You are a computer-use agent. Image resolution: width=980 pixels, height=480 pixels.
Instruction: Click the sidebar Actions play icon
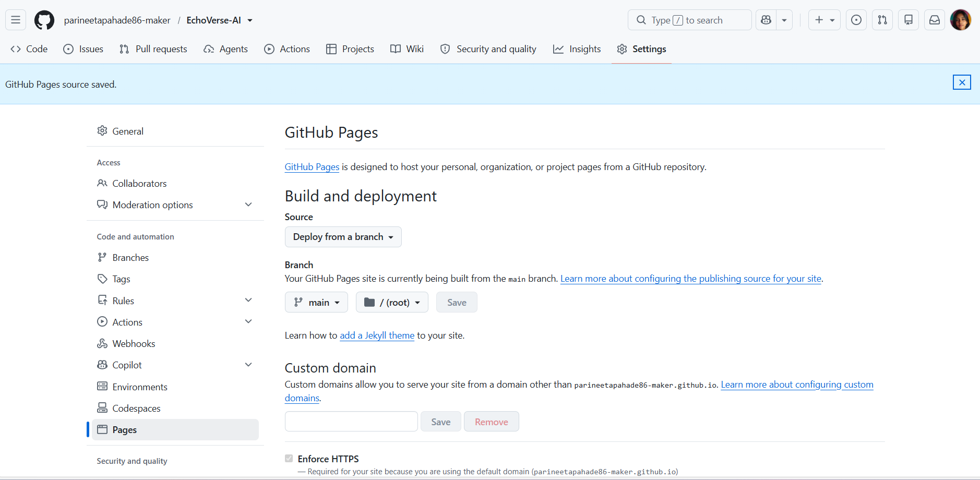click(x=102, y=322)
